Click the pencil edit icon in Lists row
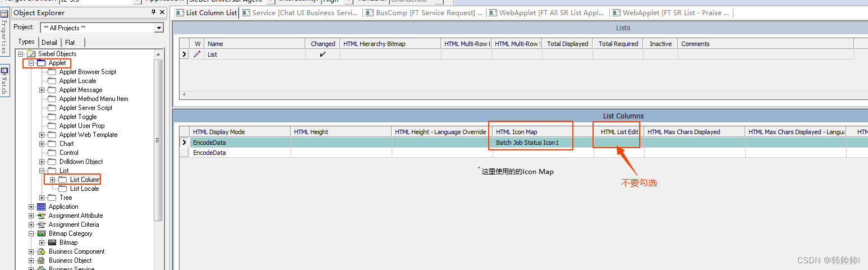 (197, 54)
